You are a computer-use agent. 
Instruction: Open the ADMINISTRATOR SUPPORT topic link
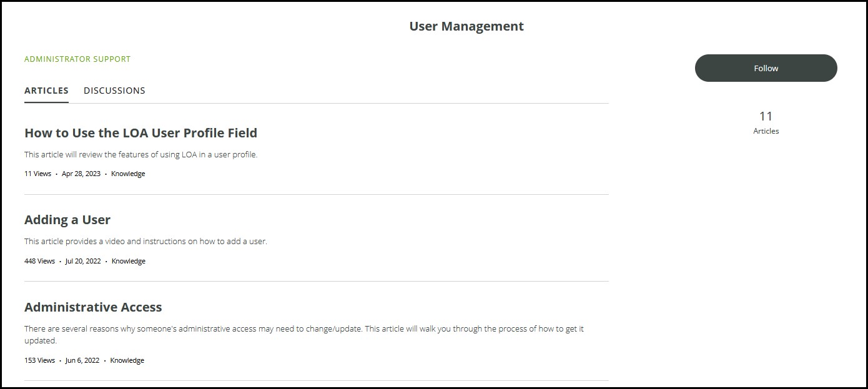click(77, 59)
